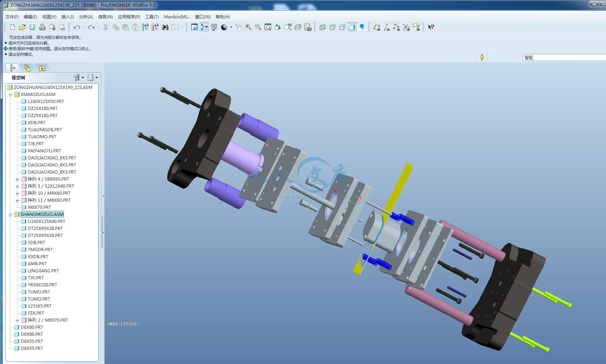The width and height of the screenshot is (606, 364).
Task: Open the Layers icon in toolbar
Action: point(298,27)
